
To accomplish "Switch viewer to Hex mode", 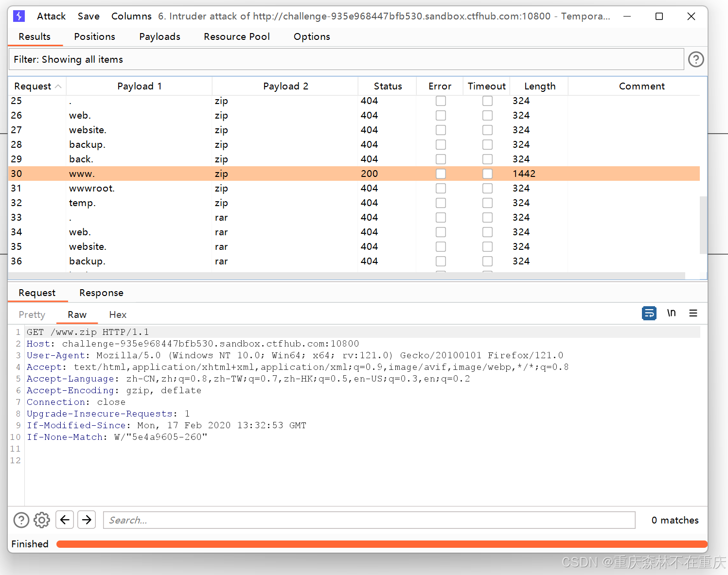I will point(118,314).
